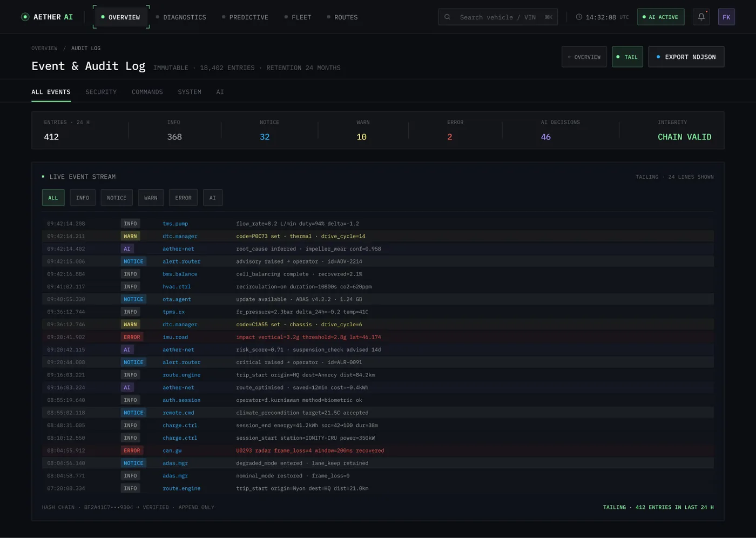Toggle the Tail live mode button

[627, 57]
